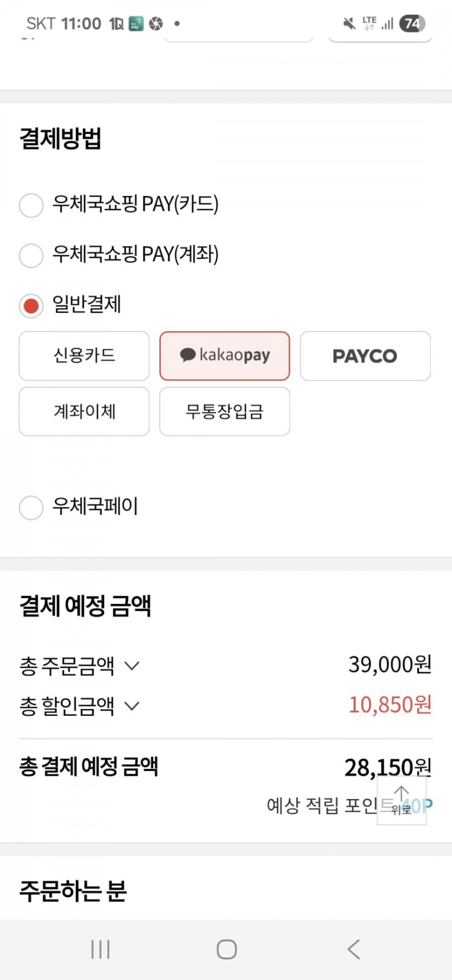Pick 계좌이체 payment method
The height and width of the screenshot is (980, 452).
point(84,411)
